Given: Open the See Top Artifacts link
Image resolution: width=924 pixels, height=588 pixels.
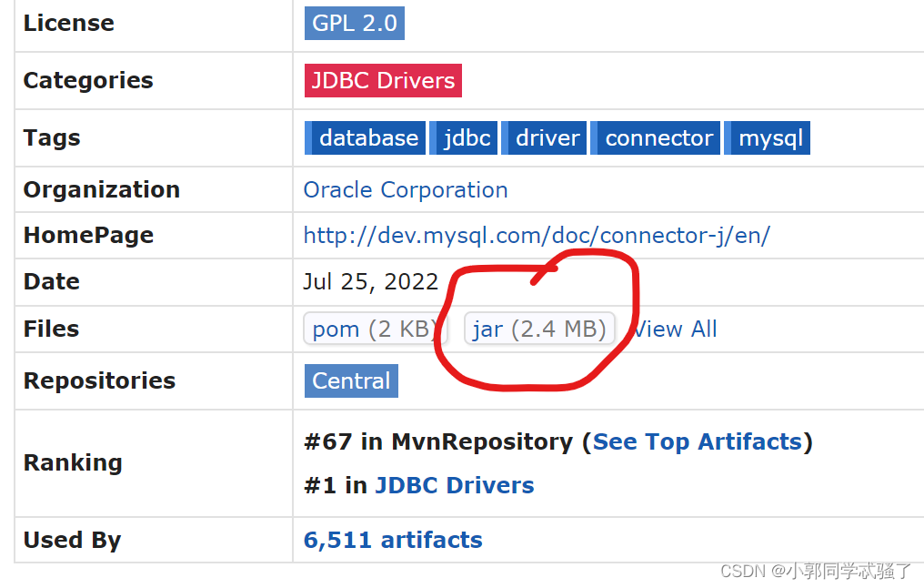Looking at the screenshot, I should pos(698,442).
